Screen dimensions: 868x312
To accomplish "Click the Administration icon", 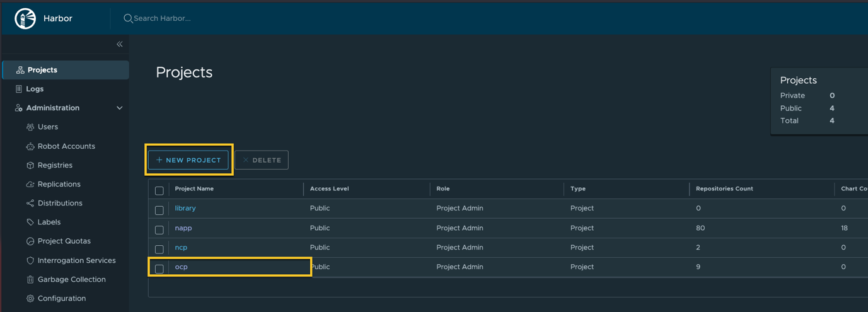I will pos(19,108).
